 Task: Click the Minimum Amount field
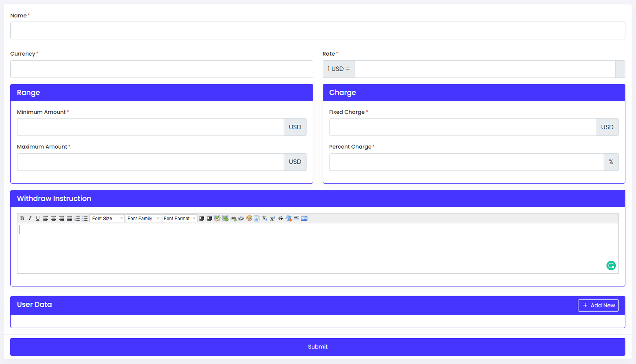(x=150, y=127)
